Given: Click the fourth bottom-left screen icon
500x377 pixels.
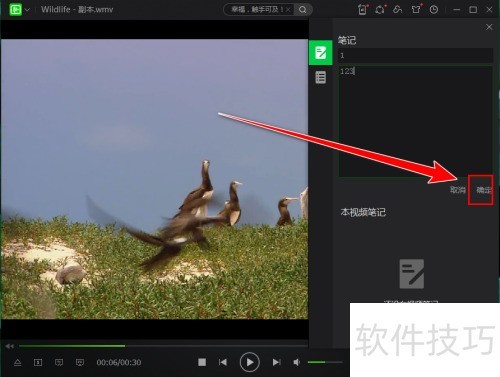Looking at the screenshot, I should [x=80, y=362].
